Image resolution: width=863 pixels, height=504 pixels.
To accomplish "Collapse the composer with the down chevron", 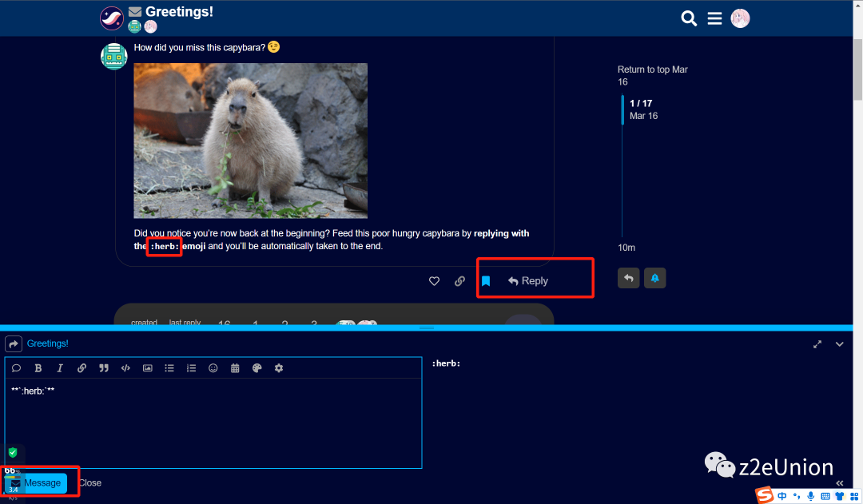I will tap(839, 344).
